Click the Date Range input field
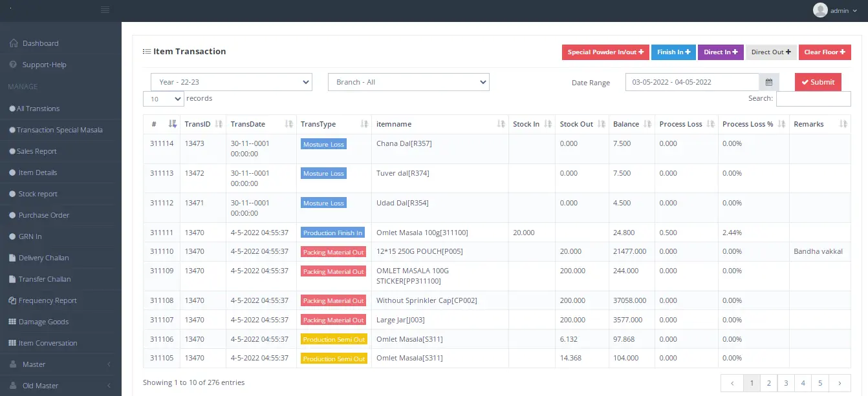 point(692,82)
